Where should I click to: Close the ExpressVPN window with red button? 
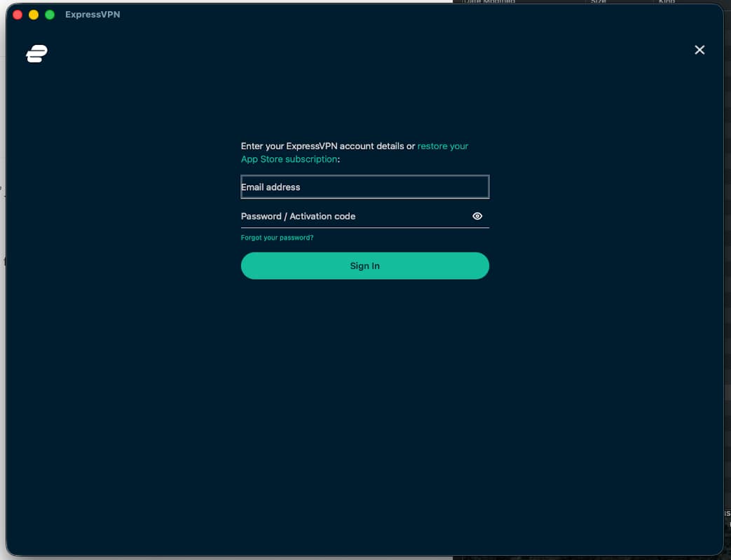coord(18,15)
